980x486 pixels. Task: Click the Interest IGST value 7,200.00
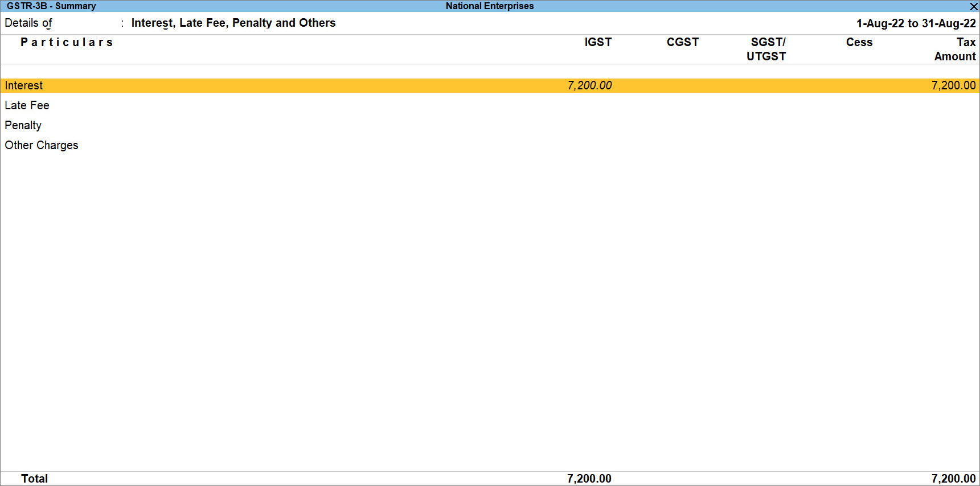click(589, 85)
